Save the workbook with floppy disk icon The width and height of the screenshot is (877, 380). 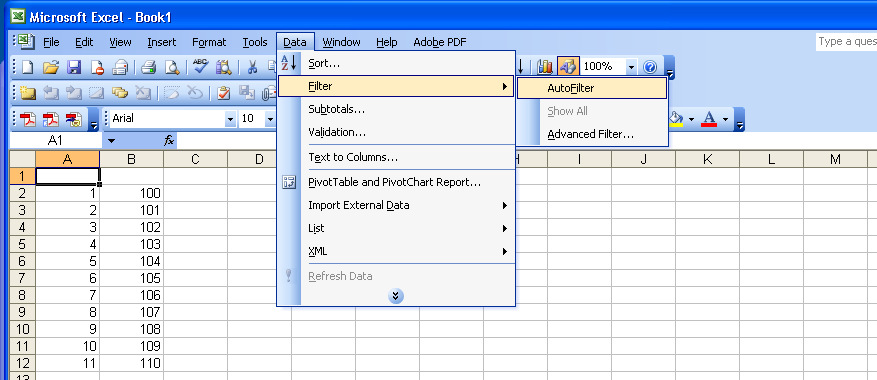(74, 67)
